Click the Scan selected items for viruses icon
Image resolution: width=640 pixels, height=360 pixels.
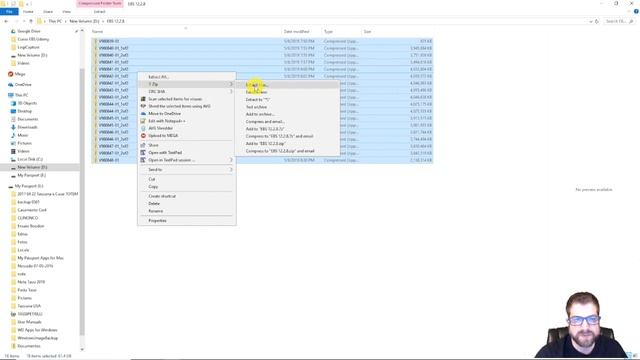pyautogui.click(x=143, y=99)
